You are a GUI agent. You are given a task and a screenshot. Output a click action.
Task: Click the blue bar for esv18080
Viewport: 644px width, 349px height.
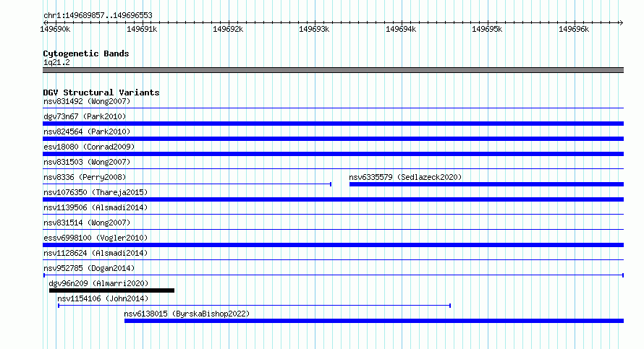click(333, 154)
